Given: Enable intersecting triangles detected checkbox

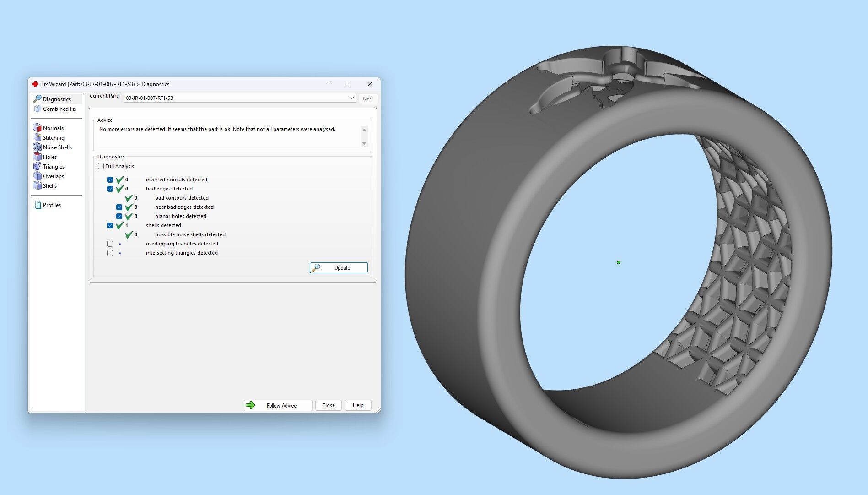Looking at the screenshot, I should pyautogui.click(x=110, y=253).
